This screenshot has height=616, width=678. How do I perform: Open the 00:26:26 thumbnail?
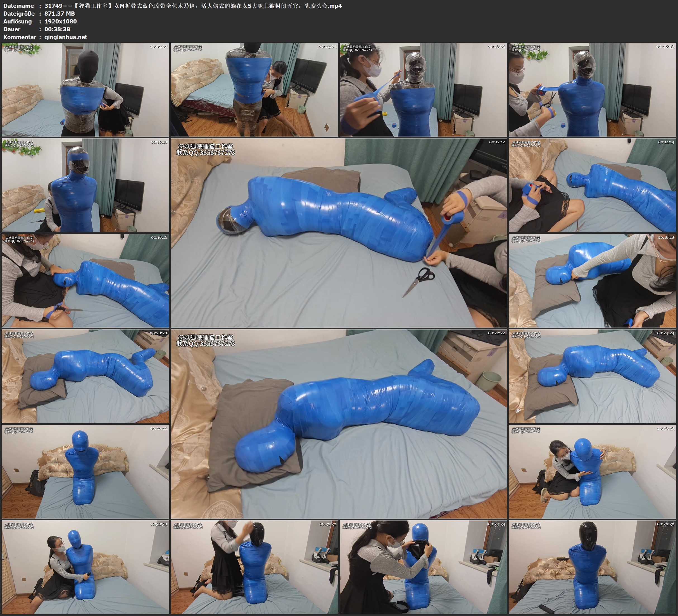coord(85,472)
